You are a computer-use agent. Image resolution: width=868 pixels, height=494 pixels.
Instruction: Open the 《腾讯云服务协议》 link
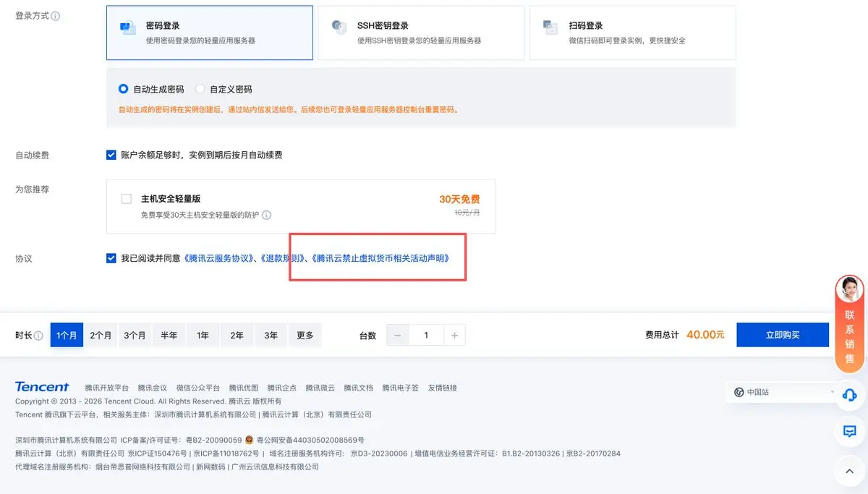tap(219, 258)
